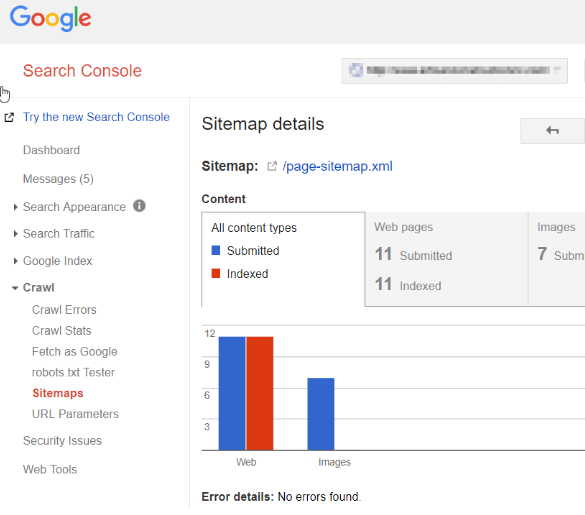585x515 pixels.
Task: Click the Google logo
Action: click(x=50, y=18)
